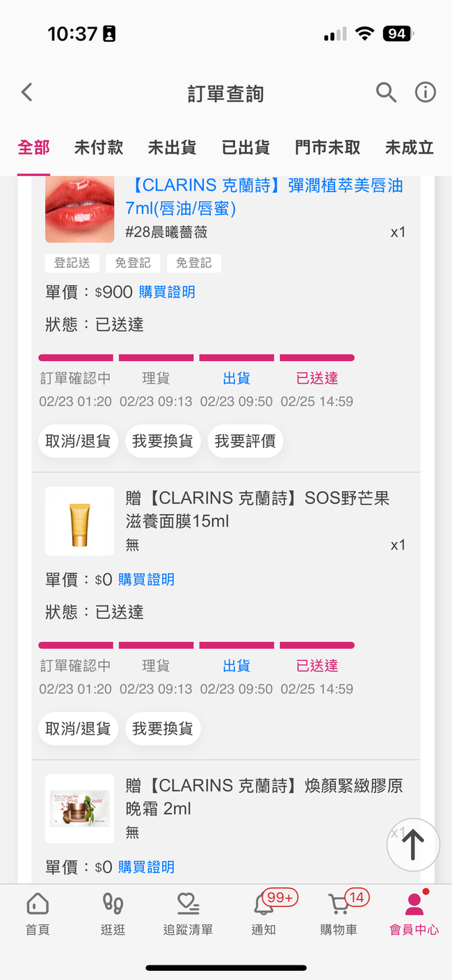Switch to 已出貨 tab
The height and width of the screenshot is (980, 452).
click(x=245, y=147)
